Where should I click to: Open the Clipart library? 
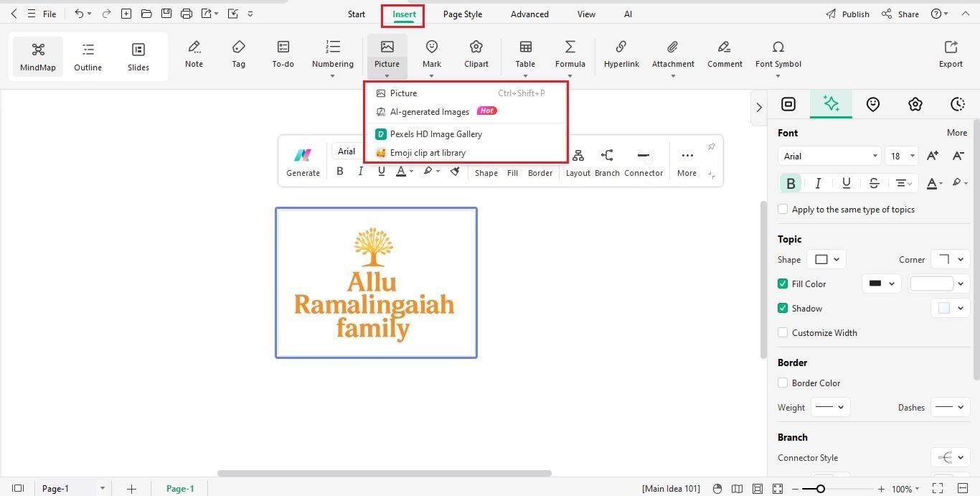point(476,55)
